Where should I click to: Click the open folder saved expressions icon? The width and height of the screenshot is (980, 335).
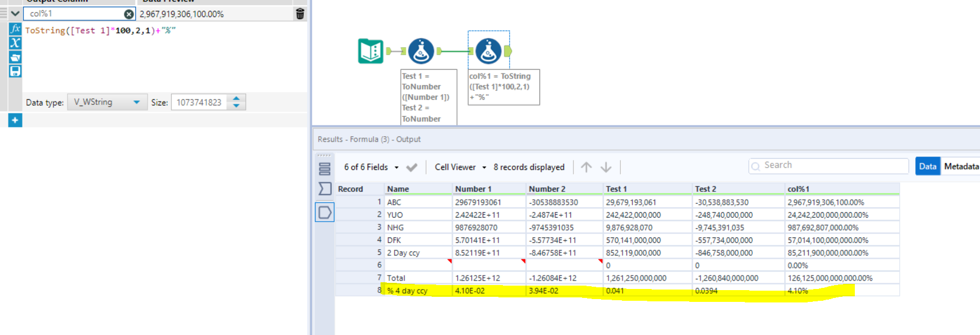tap(15, 57)
